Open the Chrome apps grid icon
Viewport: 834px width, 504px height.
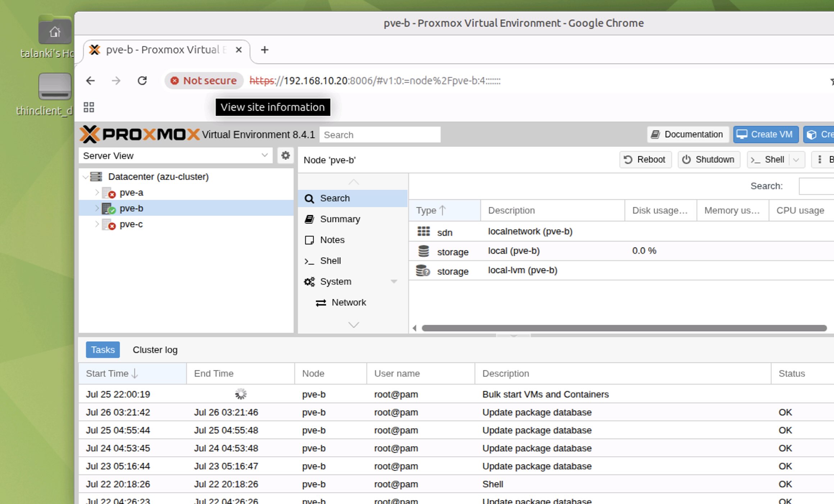[89, 107]
